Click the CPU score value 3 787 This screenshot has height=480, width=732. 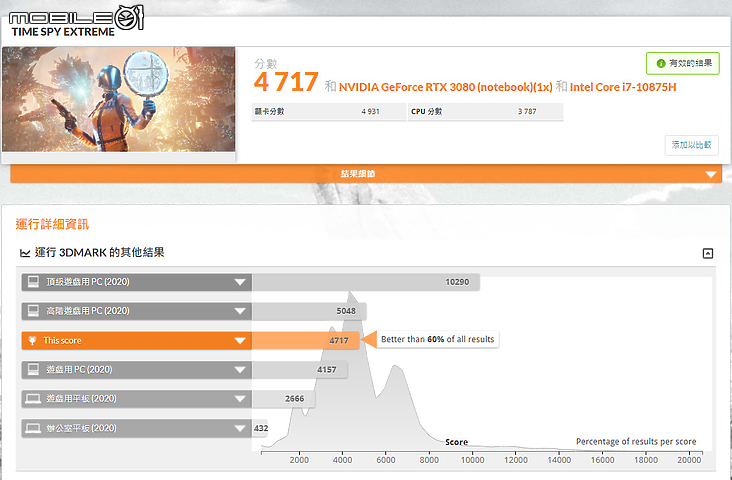tap(527, 112)
